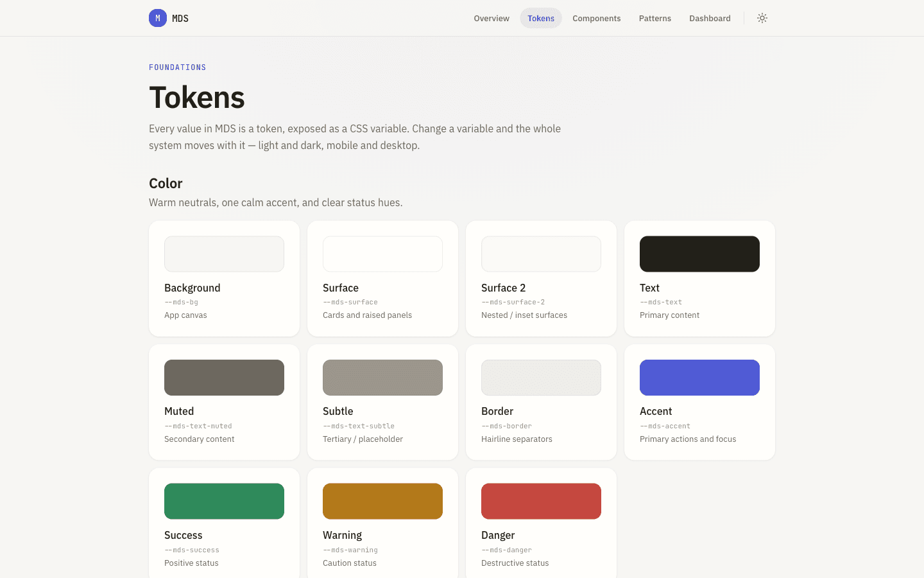Click the --mds-text-muted variable
Image resolution: width=924 pixels, height=578 pixels.
coord(198,426)
